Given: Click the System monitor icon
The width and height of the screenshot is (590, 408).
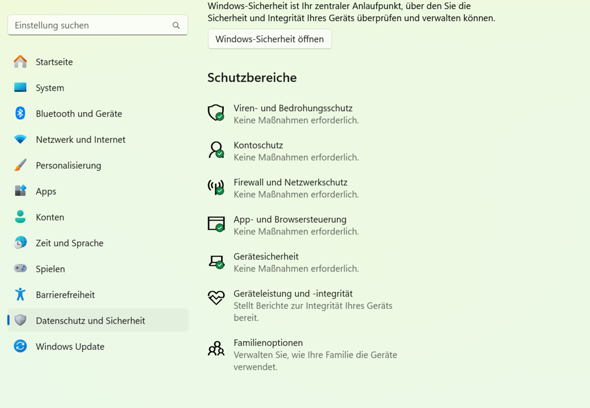Looking at the screenshot, I should [20, 87].
